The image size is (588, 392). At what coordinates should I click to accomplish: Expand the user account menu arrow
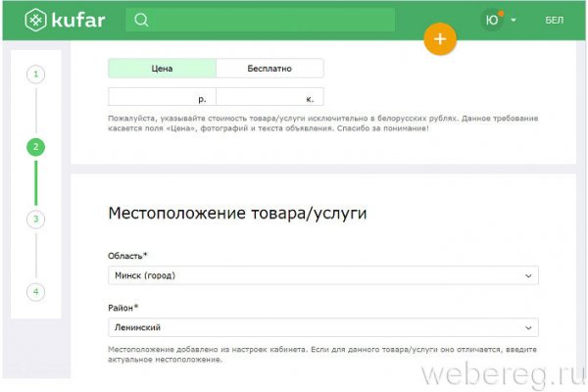(514, 21)
